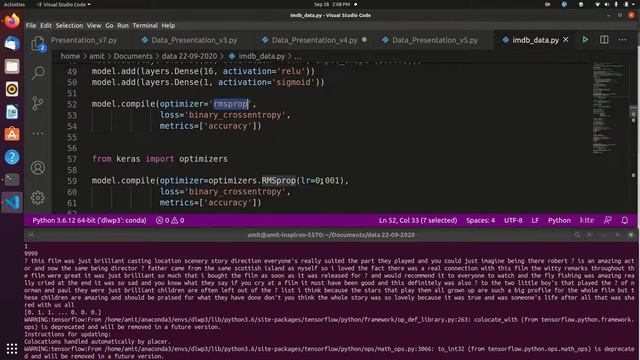Open LibreOffice Writer from dock

click(x=12, y=112)
